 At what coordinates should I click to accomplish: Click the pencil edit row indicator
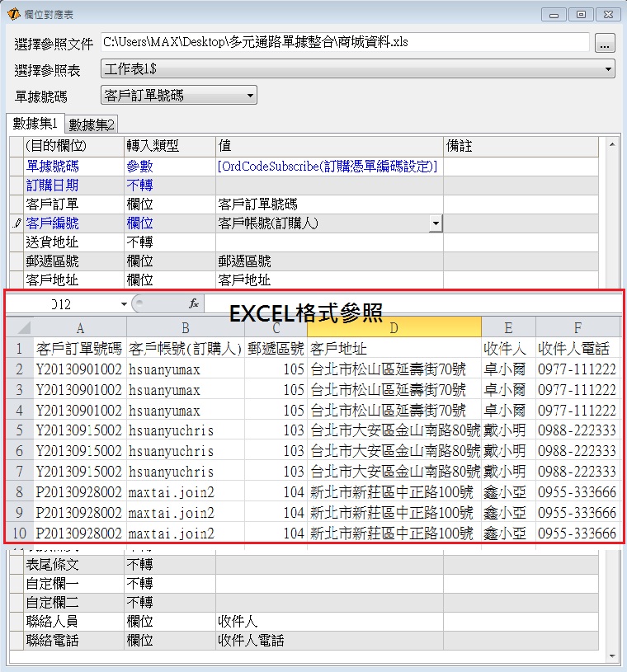point(16,223)
